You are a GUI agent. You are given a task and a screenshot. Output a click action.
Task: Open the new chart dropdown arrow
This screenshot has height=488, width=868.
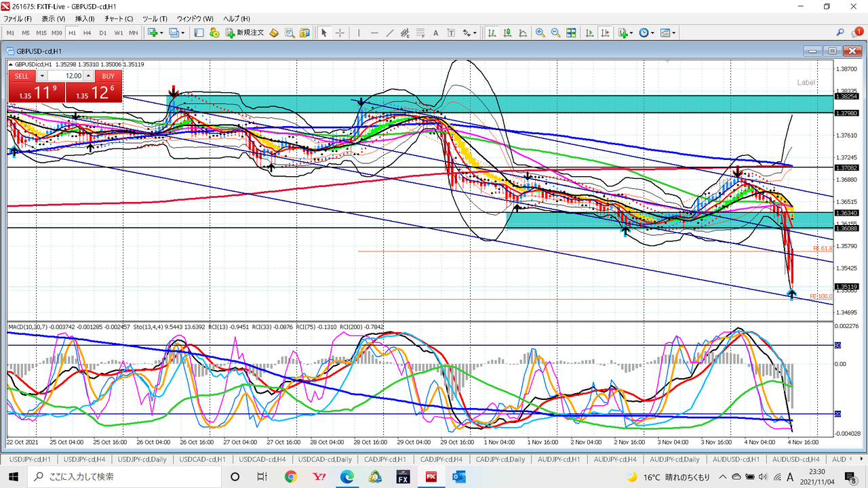click(x=161, y=33)
